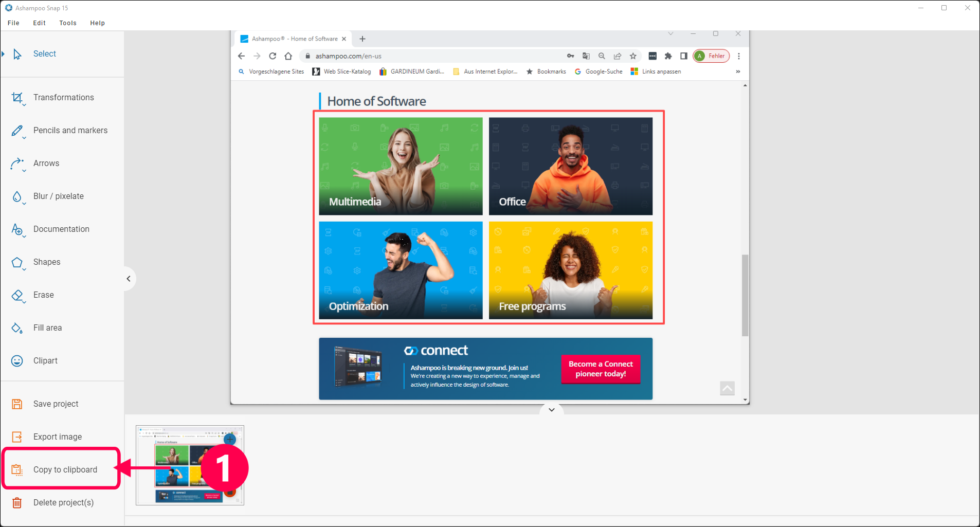Click the bookmark star icon in the address bar
The width and height of the screenshot is (980, 527).
pos(633,56)
